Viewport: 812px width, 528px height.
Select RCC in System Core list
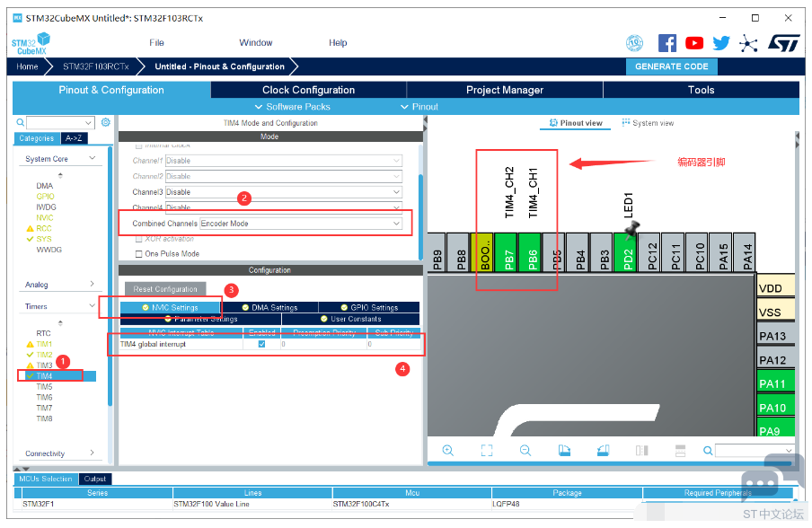point(43,228)
